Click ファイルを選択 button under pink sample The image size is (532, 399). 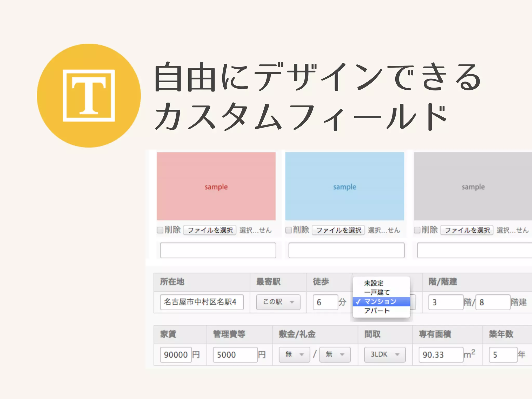click(210, 230)
